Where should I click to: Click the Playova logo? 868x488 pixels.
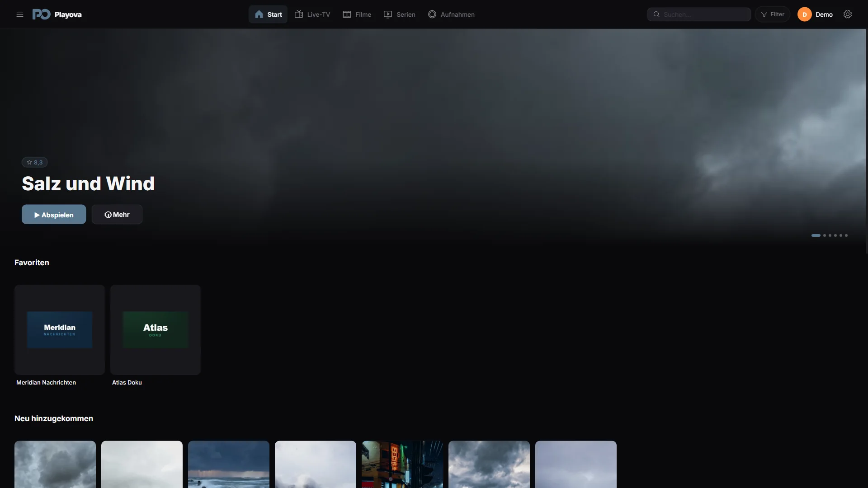point(57,14)
